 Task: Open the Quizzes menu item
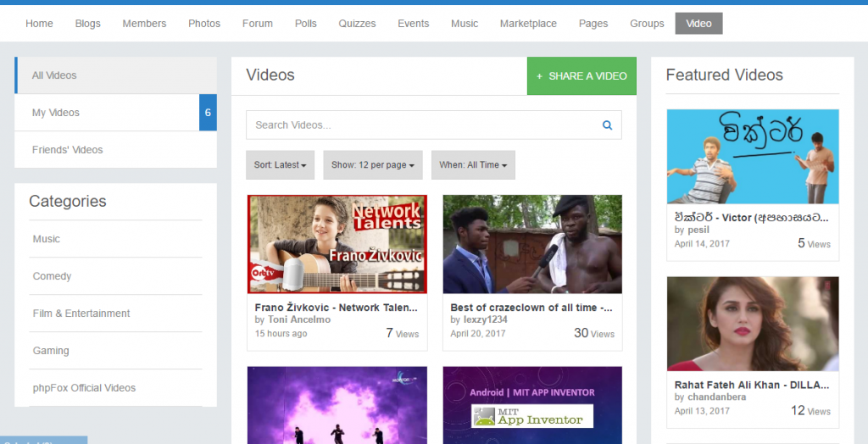[x=357, y=23]
